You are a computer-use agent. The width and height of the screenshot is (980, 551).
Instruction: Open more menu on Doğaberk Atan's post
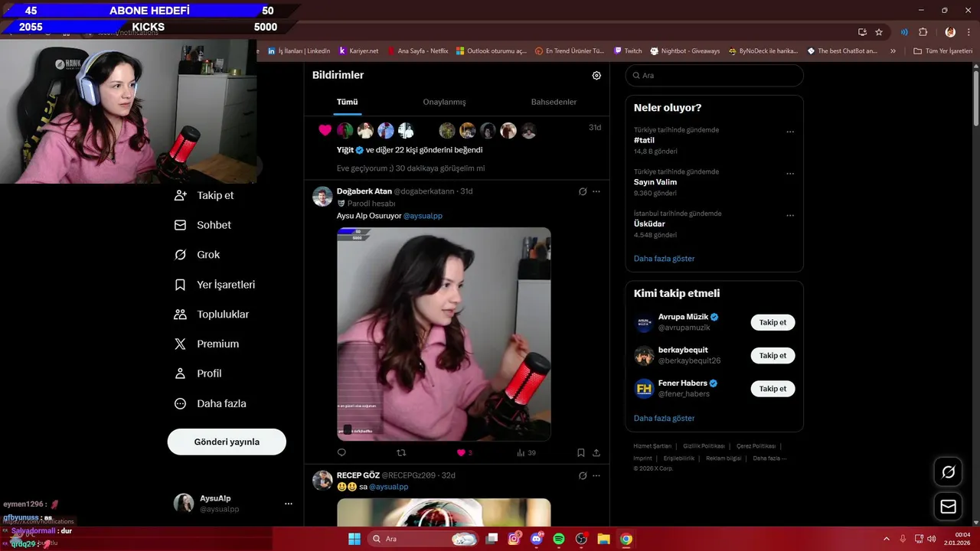[x=596, y=191]
